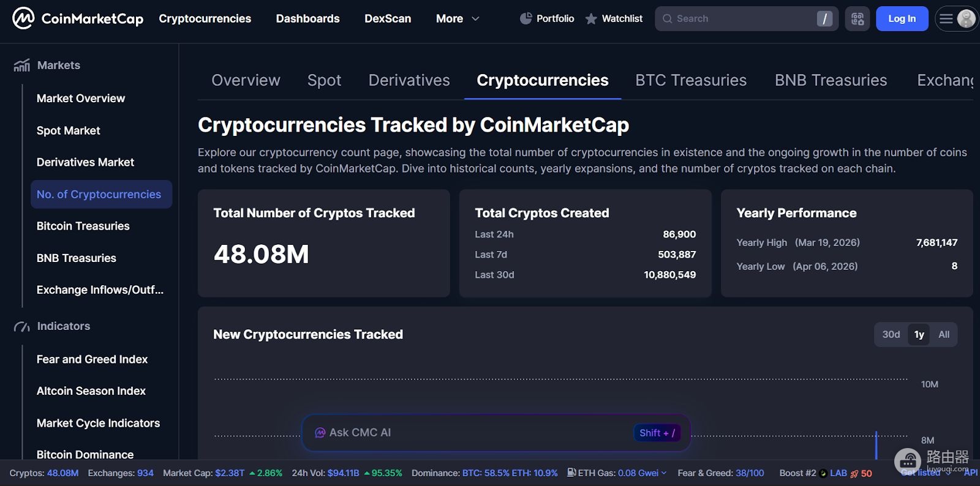
Task: Expand the Get listed dropdown
Action: [948, 473]
